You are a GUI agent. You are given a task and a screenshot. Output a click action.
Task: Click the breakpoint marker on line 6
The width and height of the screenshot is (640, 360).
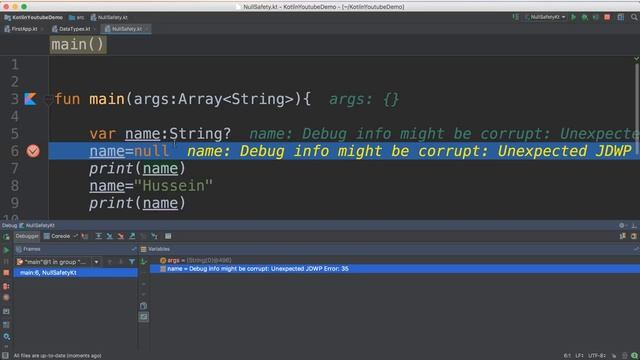(x=33, y=151)
